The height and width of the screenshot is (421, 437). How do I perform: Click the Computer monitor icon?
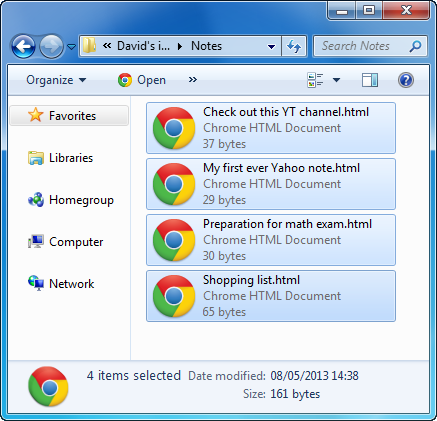(36, 242)
